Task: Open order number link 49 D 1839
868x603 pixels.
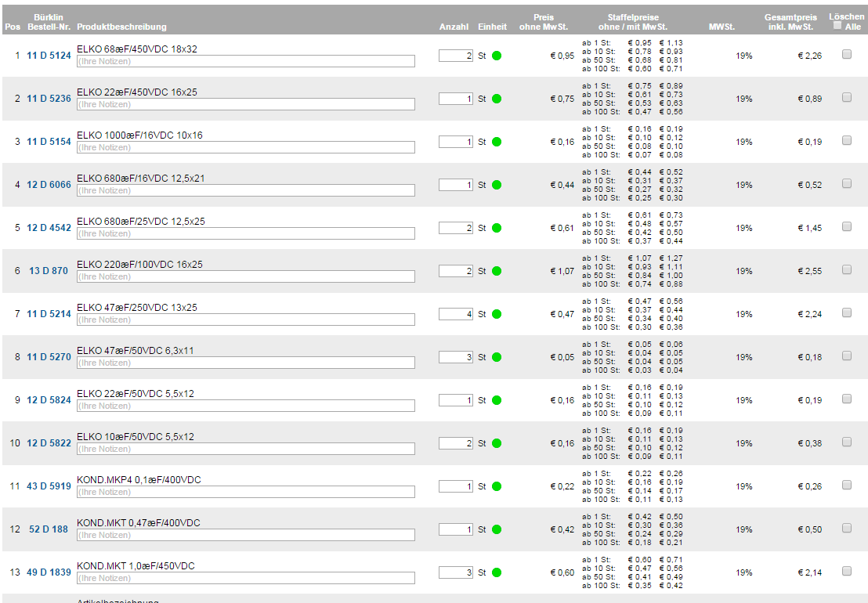Action: pos(49,572)
